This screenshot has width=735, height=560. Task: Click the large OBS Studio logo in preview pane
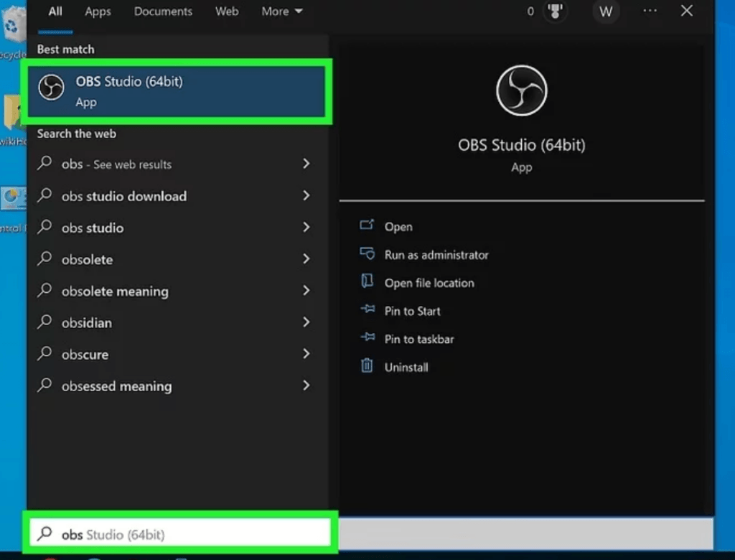point(521,90)
